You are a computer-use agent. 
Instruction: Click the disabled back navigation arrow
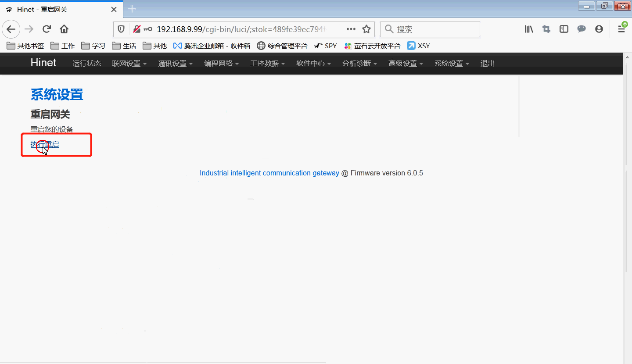point(11,29)
